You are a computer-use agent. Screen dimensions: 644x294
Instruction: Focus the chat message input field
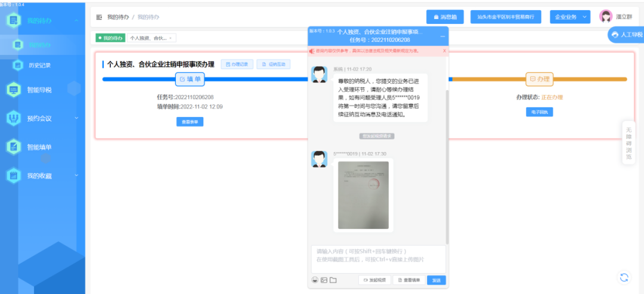(378, 259)
